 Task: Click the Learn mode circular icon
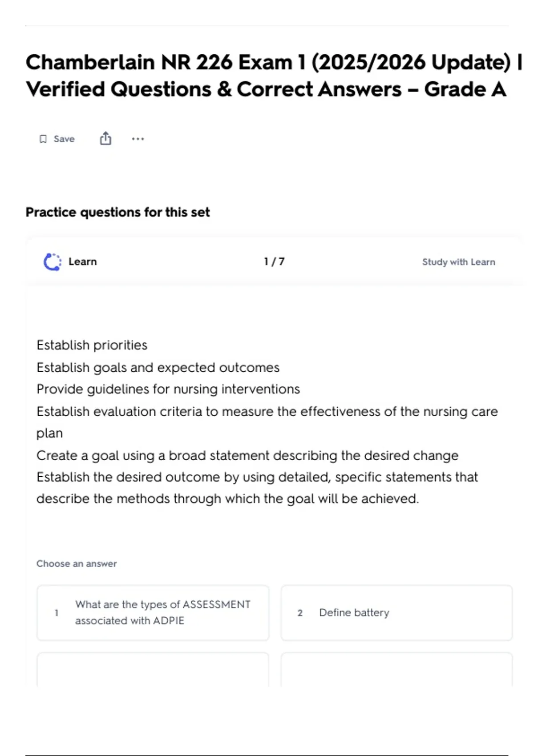click(53, 262)
